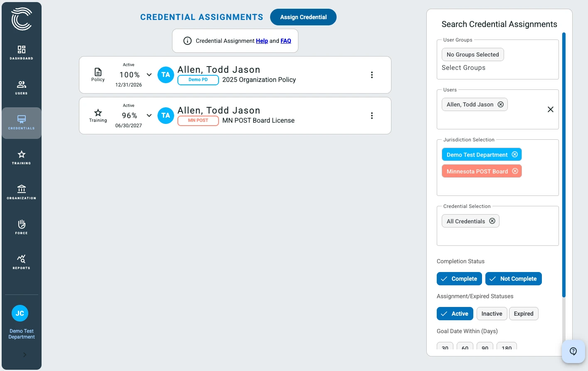Remove Minnesota POST Board jurisdiction chip
This screenshot has height=371, width=588.
tap(515, 171)
